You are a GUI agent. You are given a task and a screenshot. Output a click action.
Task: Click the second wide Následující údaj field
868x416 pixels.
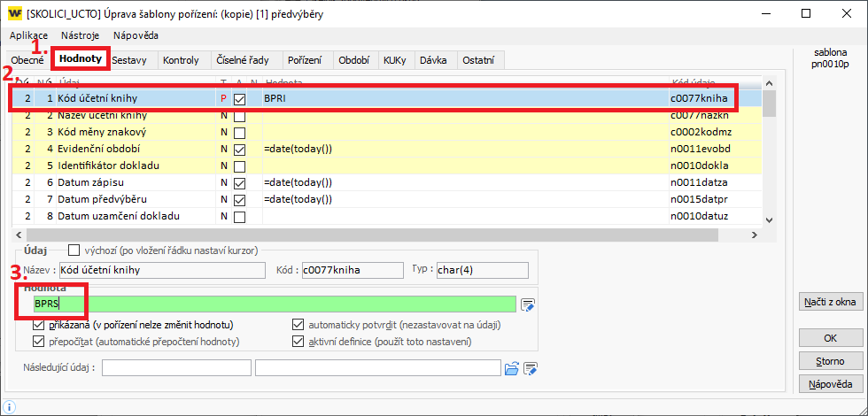click(x=378, y=368)
